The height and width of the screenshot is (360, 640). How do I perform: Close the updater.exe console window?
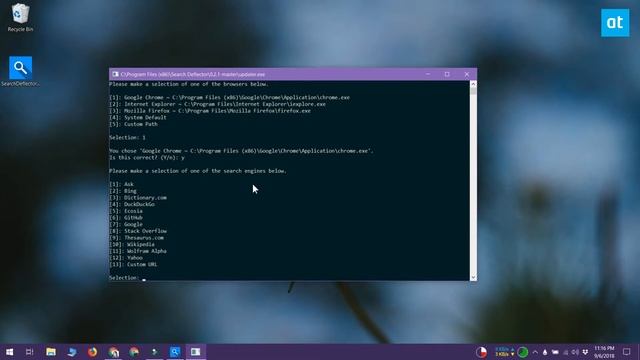click(467, 74)
